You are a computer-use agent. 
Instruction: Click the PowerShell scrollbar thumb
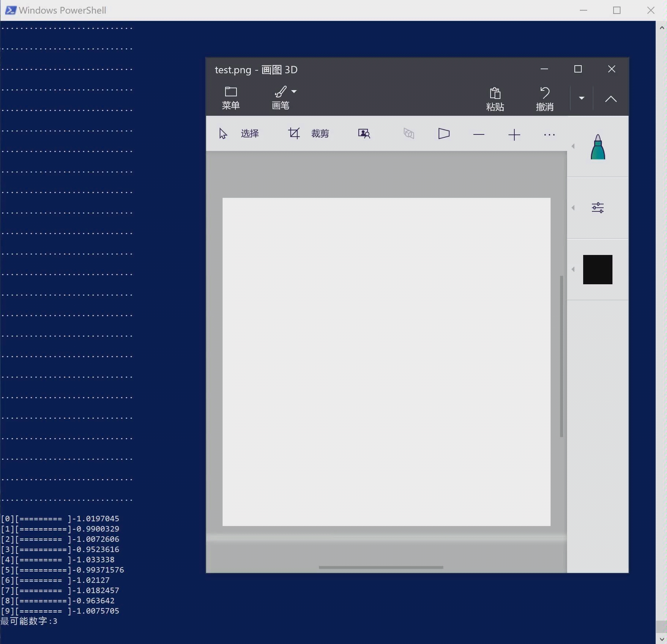(x=662, y=626)
